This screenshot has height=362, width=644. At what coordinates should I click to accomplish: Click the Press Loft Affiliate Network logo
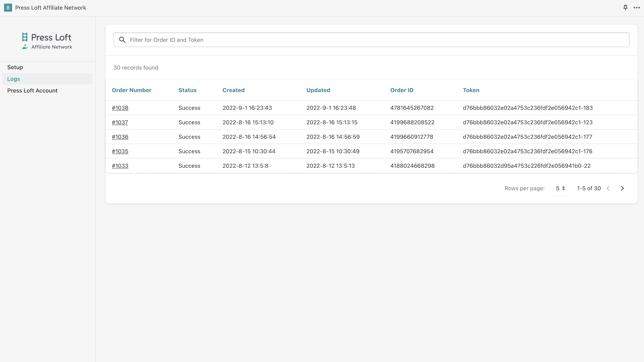(x=47, y=41)
